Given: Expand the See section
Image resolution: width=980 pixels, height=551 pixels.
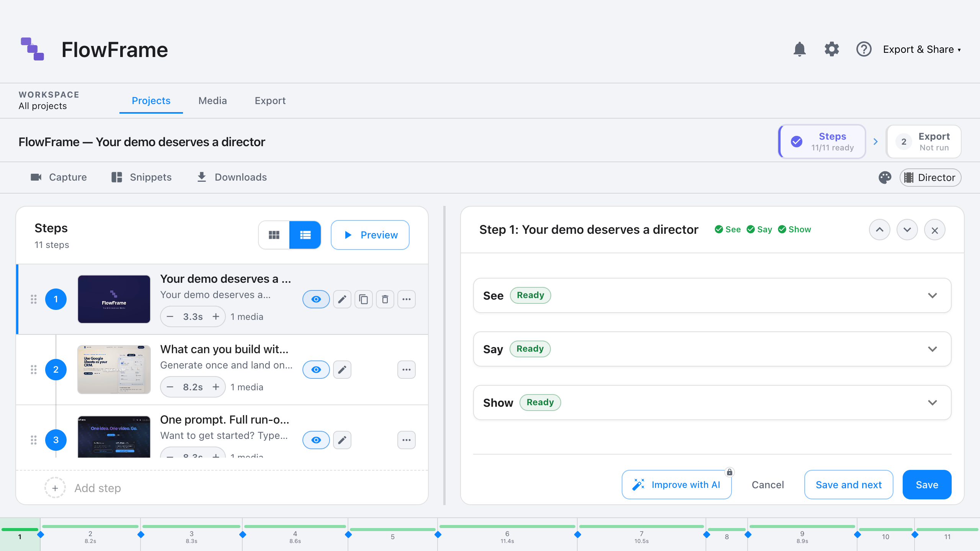Looking at the screenshot, I should (712, 295).
